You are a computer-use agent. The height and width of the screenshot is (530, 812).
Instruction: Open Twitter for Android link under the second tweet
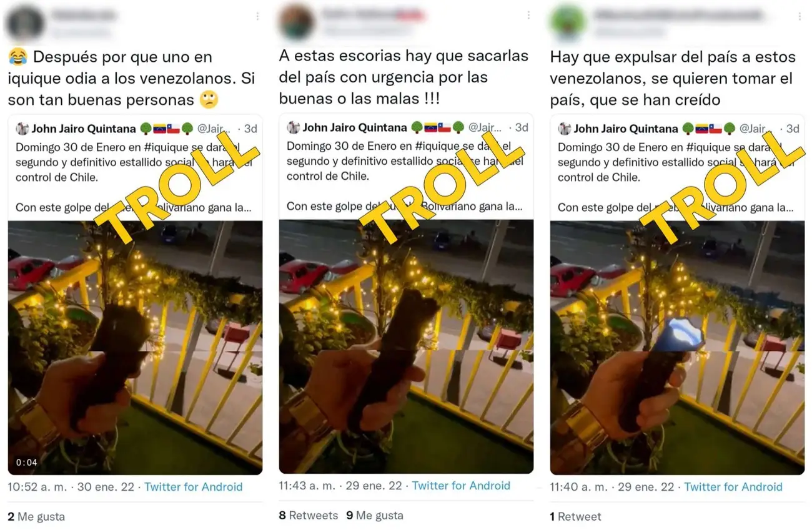(x=461, y=486)
